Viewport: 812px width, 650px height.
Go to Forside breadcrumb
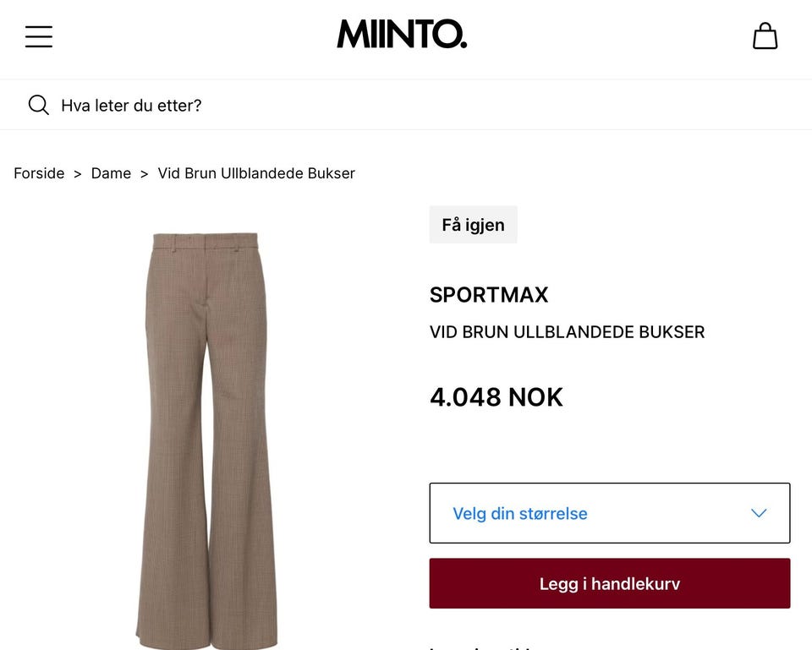coord(39,173)
